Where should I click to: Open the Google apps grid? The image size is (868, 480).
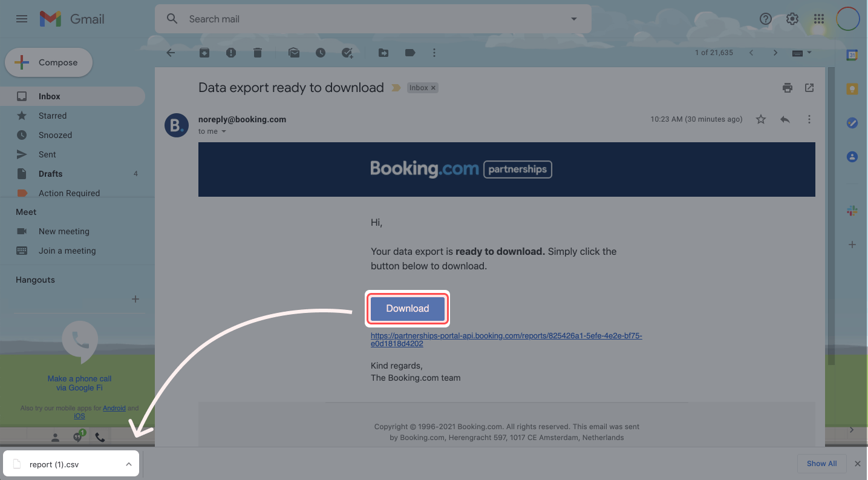coord(819,19)
